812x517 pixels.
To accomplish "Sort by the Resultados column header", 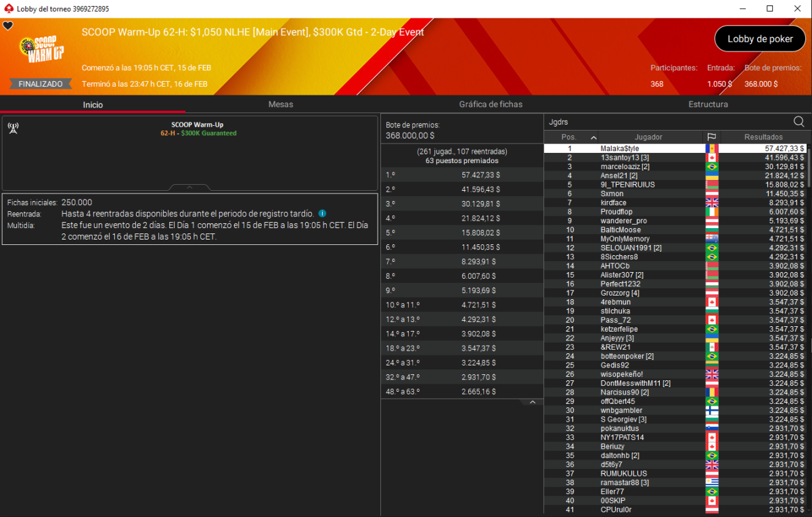I will [763, 137].
